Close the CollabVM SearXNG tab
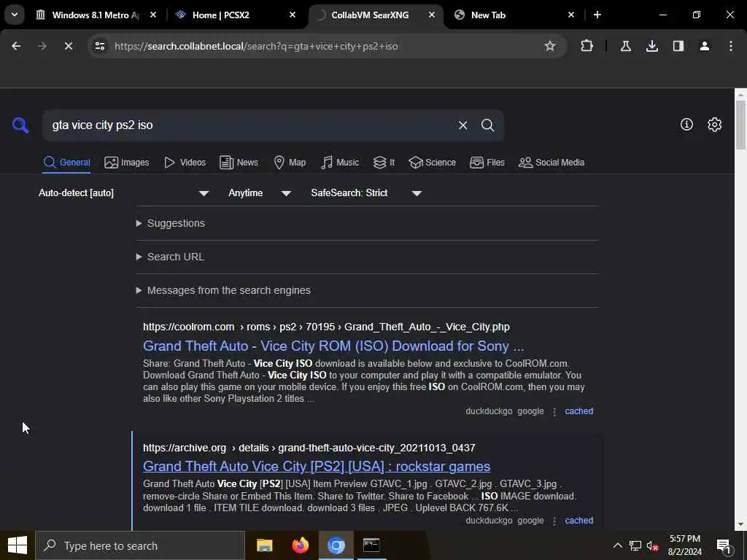 (431, 15)
